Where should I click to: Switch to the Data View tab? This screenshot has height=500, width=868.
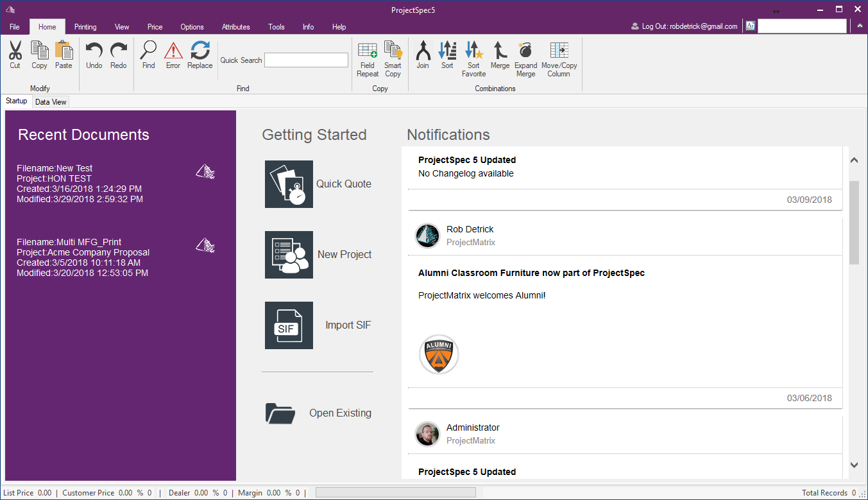click(x=51, y=101)
